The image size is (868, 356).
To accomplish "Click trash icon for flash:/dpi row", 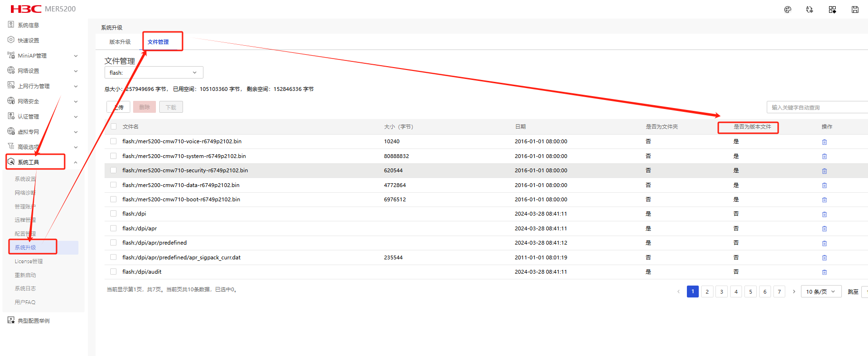I will coord(824,214).
